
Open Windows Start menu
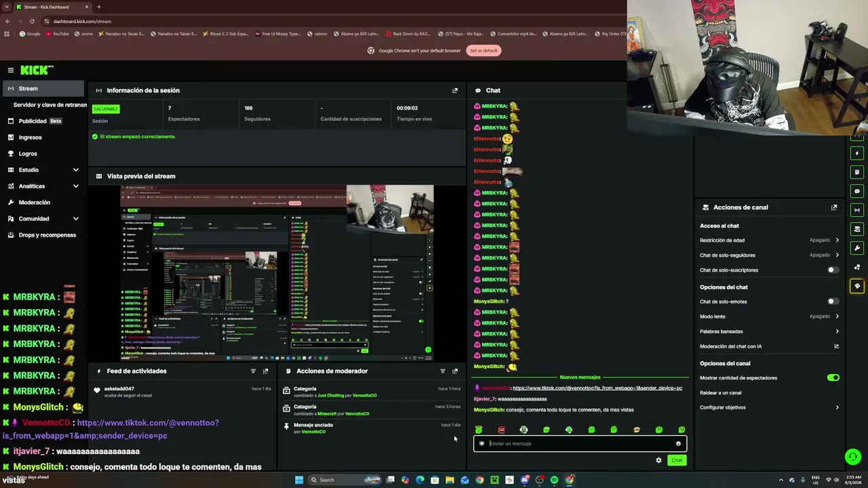299,480
